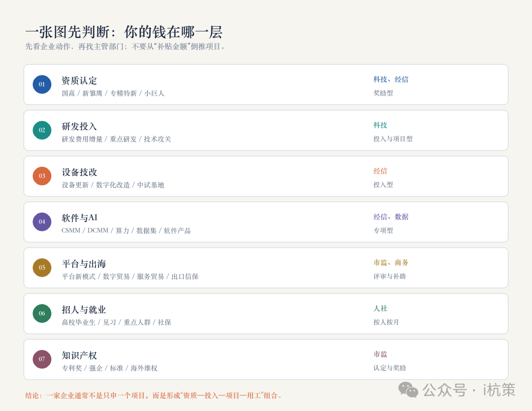Click the maroon 07 number badge
Viewport: 532px width, 411px height.
click(x=42, y=359)
